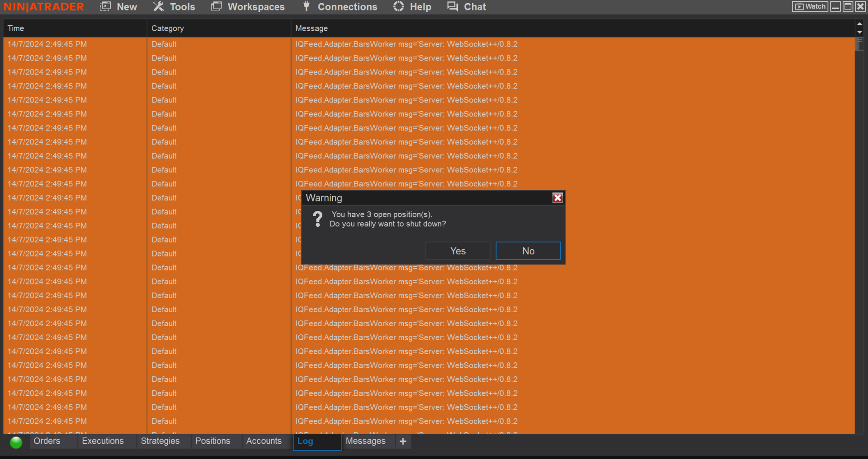
Task: Confirm shutdown with Yes
Action: tap(458, 251)
